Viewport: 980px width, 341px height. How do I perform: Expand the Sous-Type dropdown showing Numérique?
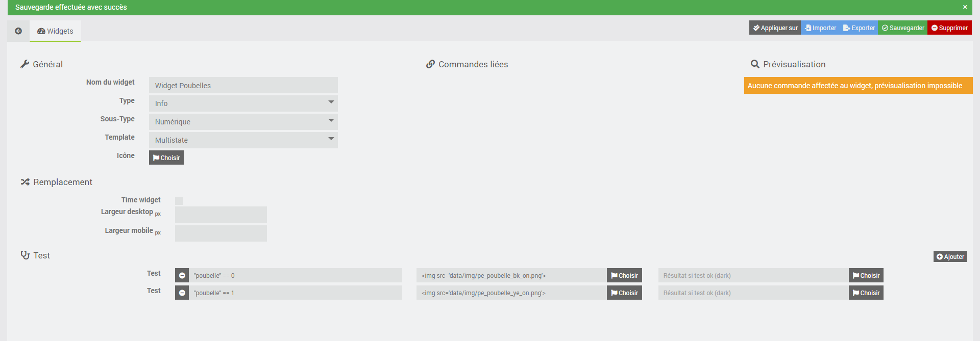click(x=243, y=122)
